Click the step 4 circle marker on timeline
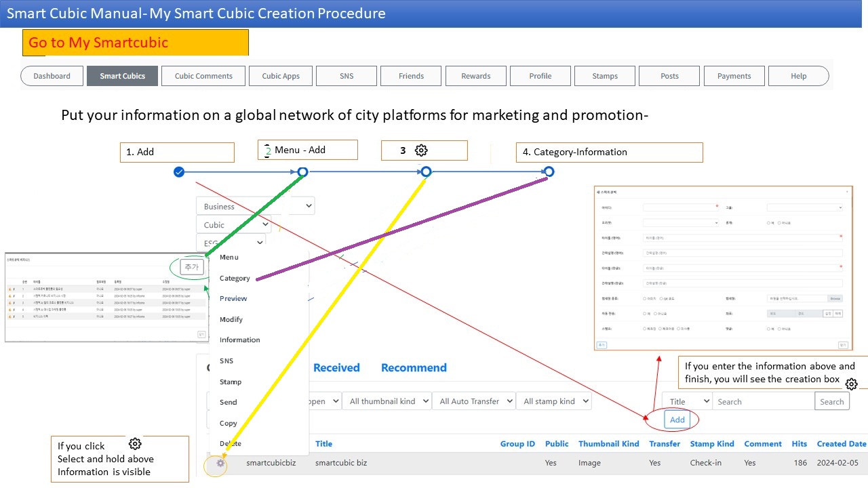The width and height of the screenshot is (868, 488). (549, 172)
